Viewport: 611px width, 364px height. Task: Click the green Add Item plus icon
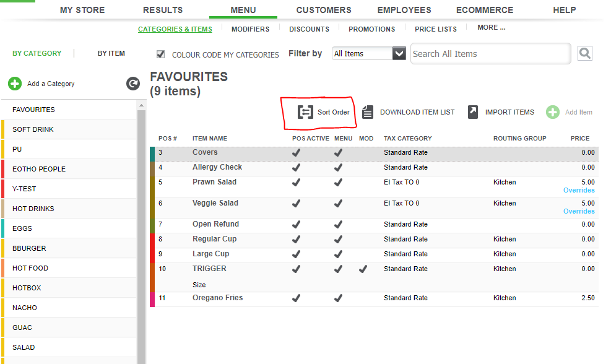552,112
